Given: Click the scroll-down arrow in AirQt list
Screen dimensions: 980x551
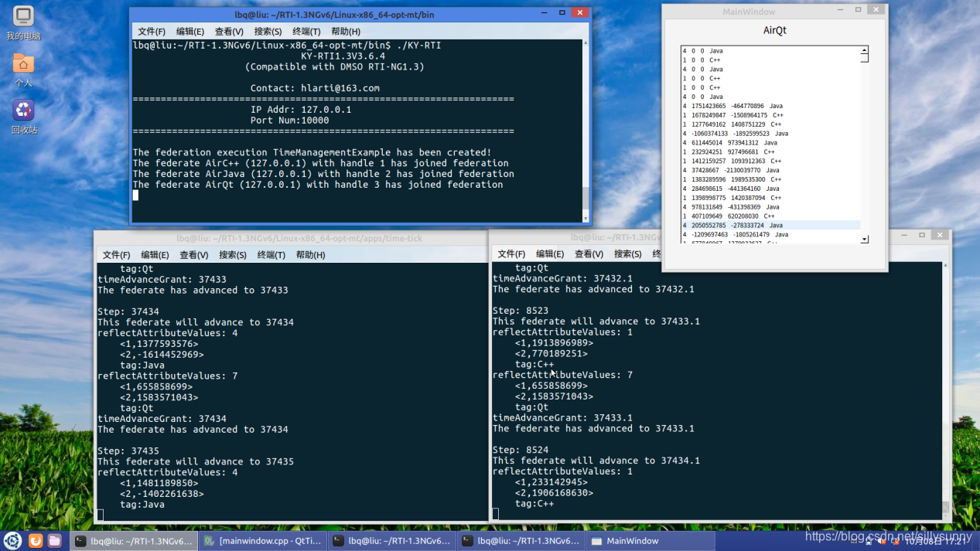Looking at the screenshot, I should click(864, 240).
